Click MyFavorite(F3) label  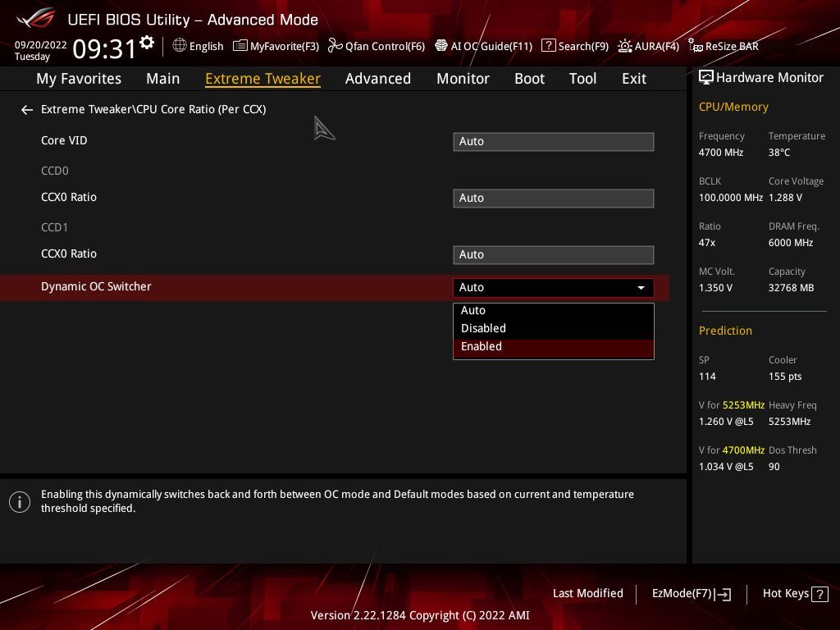click(x=285, y=46)
